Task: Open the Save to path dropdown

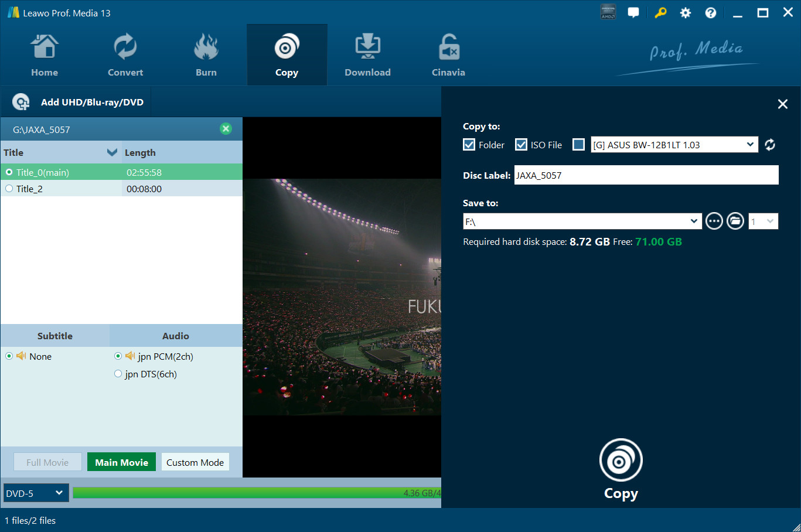Action: 694,221
